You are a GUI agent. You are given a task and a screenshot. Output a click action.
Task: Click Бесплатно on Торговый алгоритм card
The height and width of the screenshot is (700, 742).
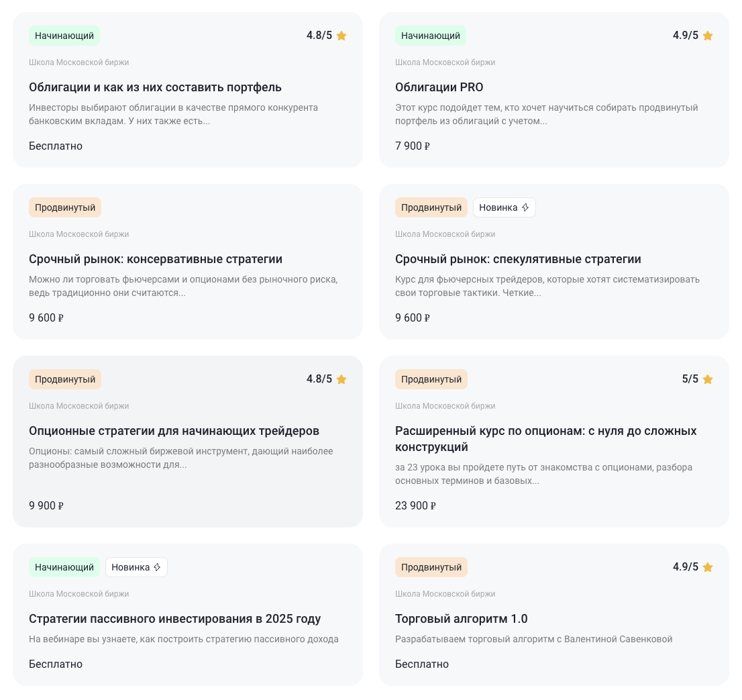pos(421,664)
